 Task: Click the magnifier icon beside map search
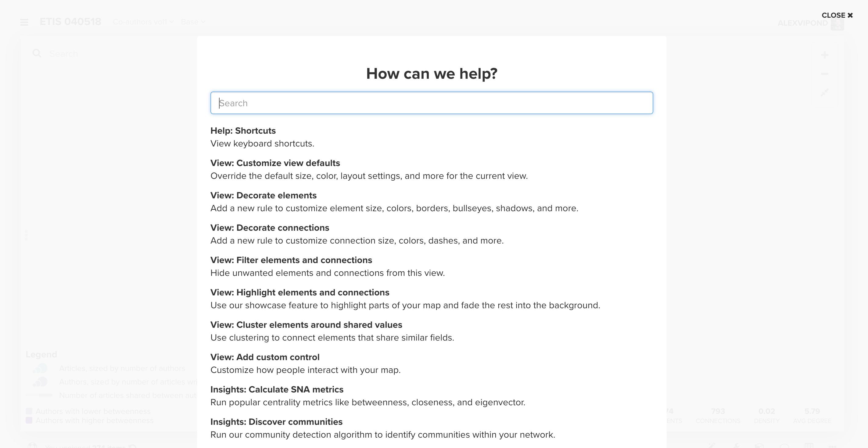pyautogui.click(x=37, y=53)
